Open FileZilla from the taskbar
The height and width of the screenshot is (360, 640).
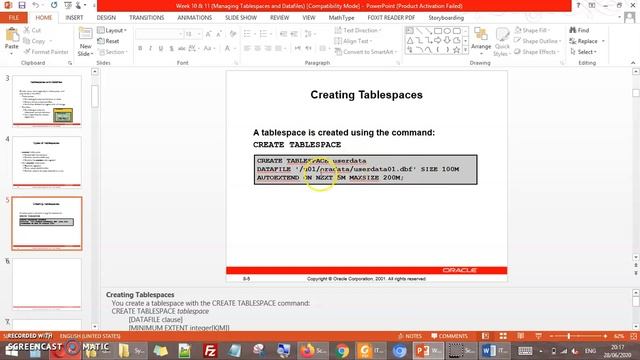click(210, 351)
